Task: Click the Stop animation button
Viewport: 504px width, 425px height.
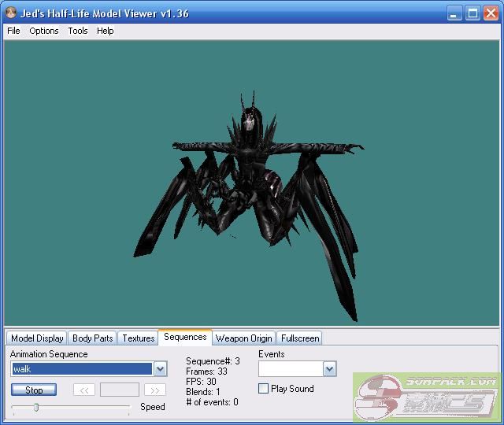Action: click(34, 390)
